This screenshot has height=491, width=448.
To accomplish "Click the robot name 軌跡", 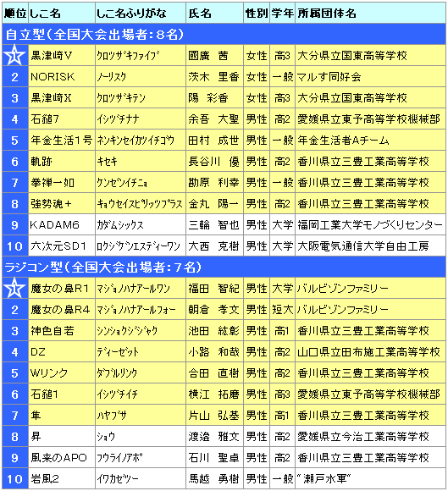I will tap(41, 161).
